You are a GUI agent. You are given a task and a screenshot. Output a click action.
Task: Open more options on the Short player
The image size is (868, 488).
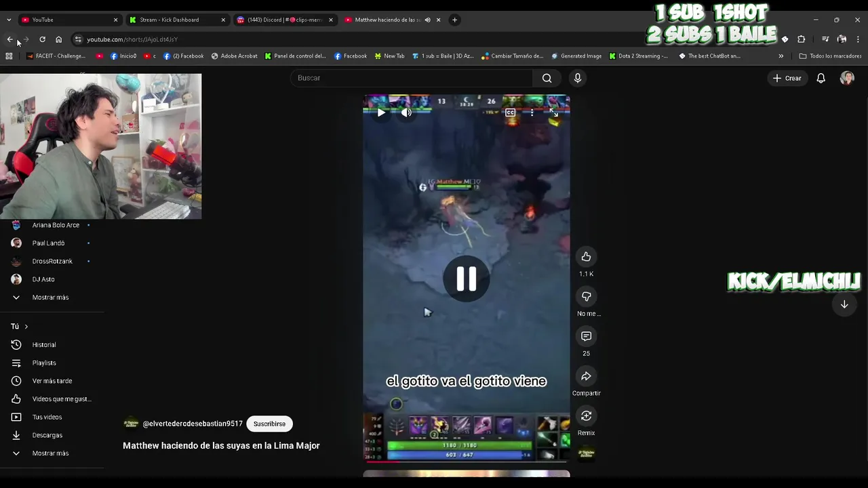(x=532, y=113)
